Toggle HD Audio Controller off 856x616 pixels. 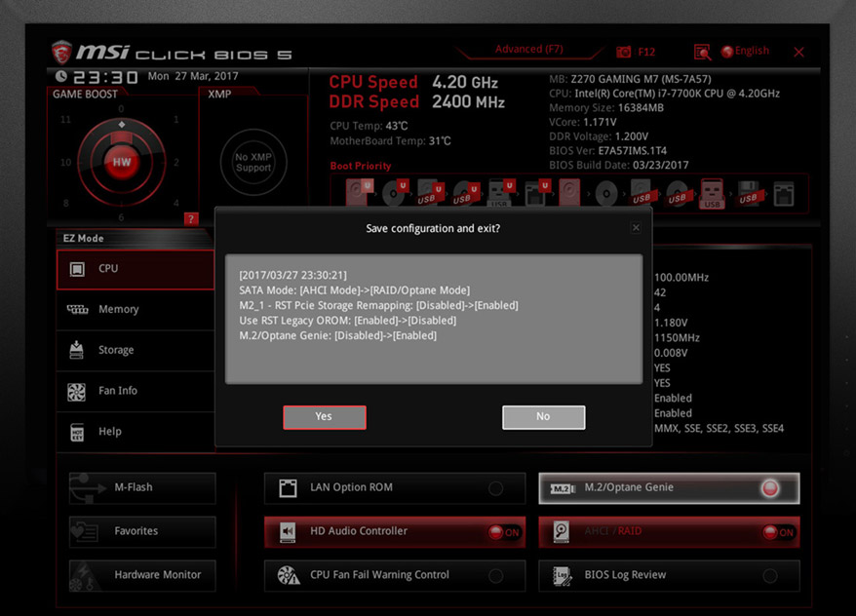[503, 532]
